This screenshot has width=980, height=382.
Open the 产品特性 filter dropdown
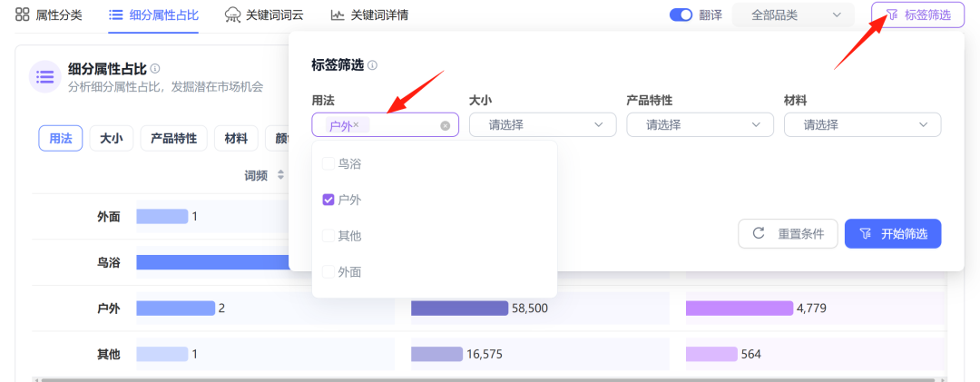[x=700, y=125]
